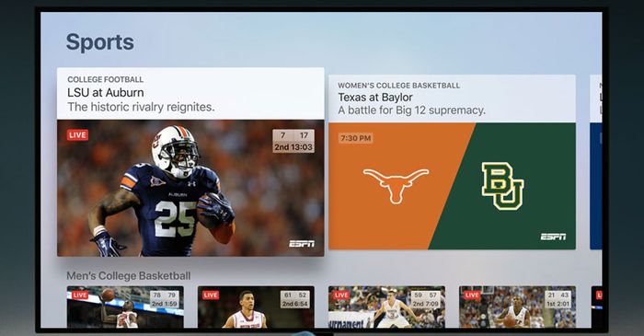Click the LSU at Auburn headline
644x336 pixels.
point(106,92)
